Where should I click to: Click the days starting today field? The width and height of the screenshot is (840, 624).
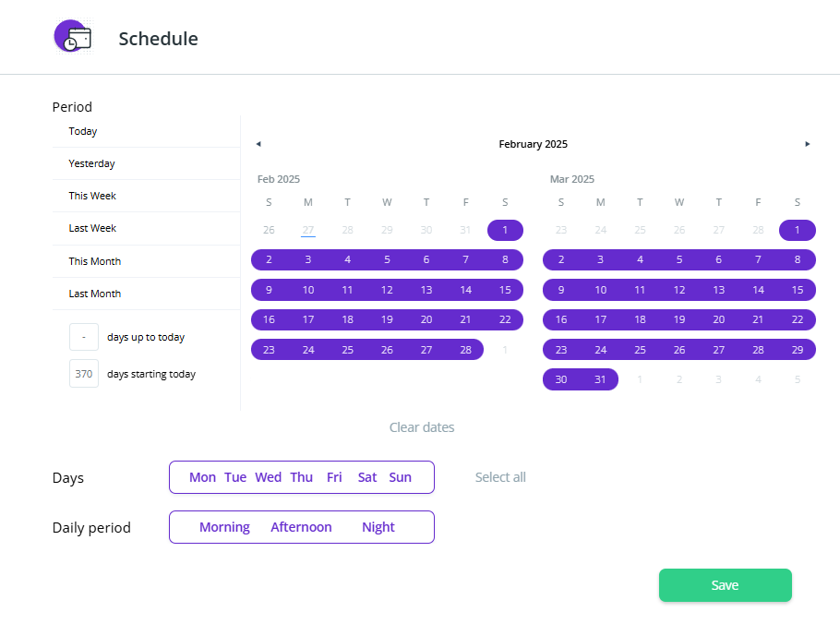[84, 374]
